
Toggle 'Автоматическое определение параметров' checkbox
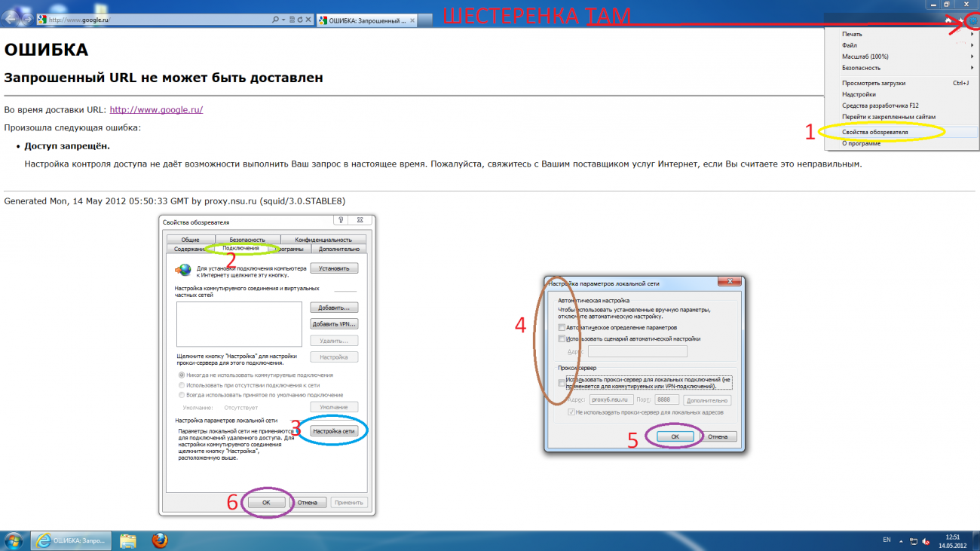pyautogui.click(x=562, y=328)
